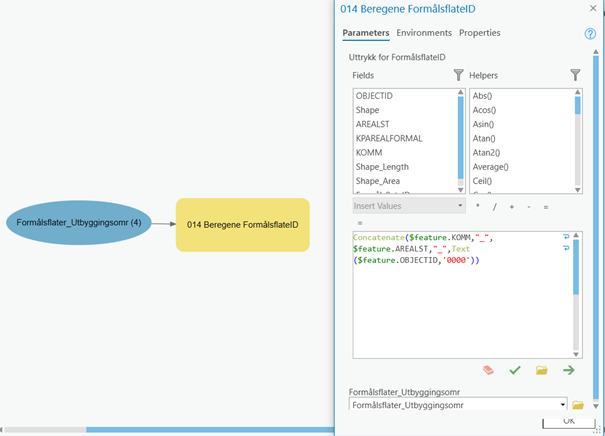Export expression with the green arrow
The height and width of the screenshot is (436, 605).
tap(569, 370)
